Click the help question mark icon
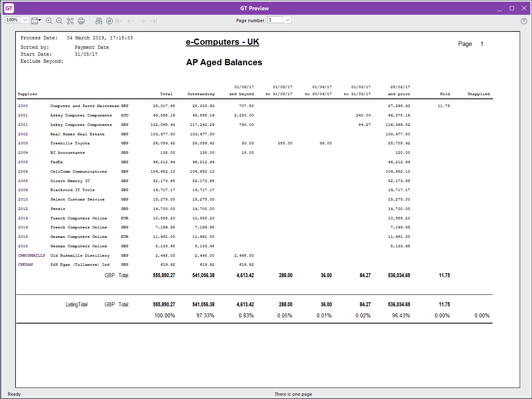This screenshot has height=399, width=532. click(x=524, y=21)
